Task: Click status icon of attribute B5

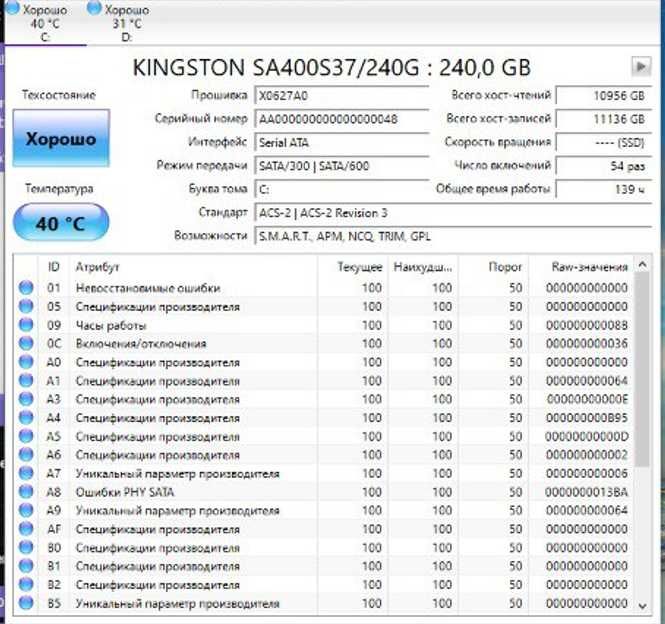Action: (26, 603)
